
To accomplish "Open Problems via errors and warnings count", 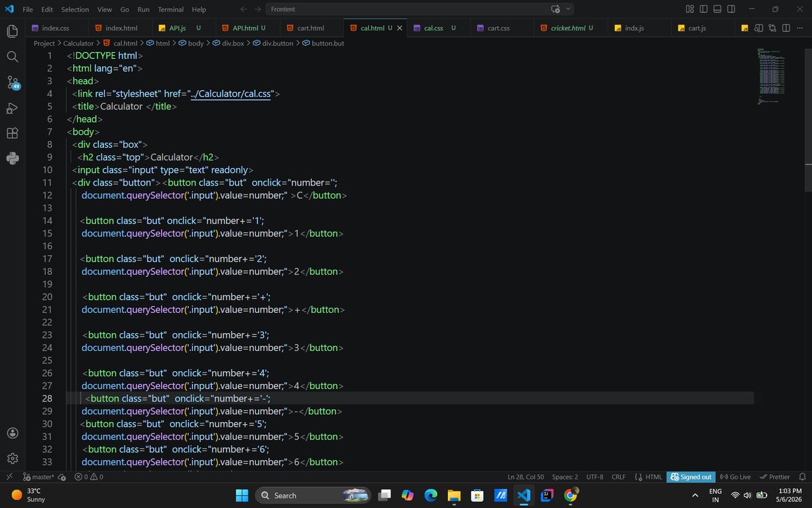I will (x=89, y=477).
